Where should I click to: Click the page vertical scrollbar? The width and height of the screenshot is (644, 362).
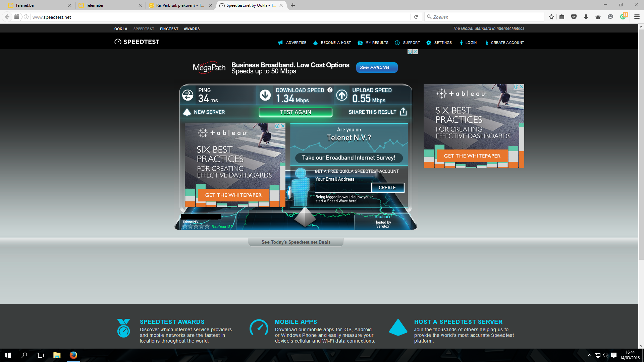tap(641, 144)
